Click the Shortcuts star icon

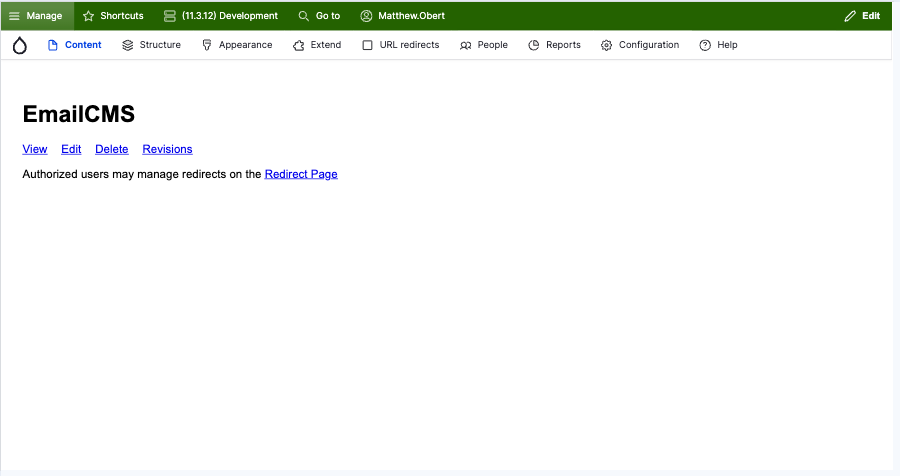tap(88, 16)
